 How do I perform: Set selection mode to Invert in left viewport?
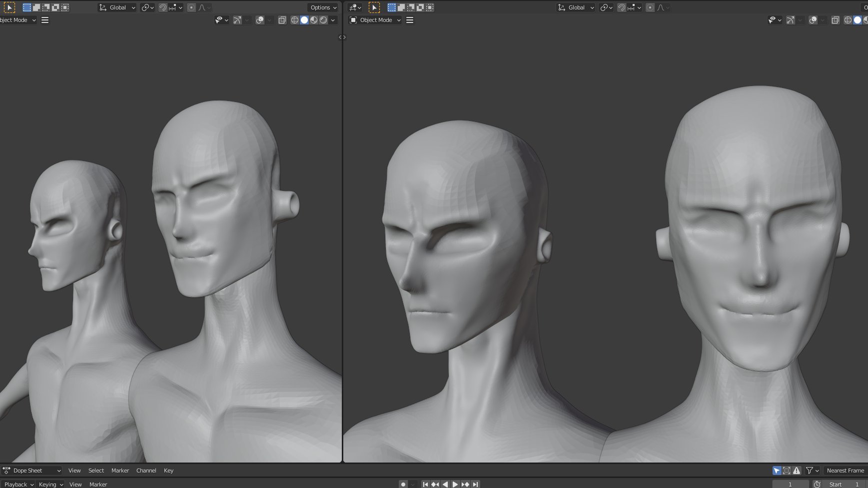(55, 7)
